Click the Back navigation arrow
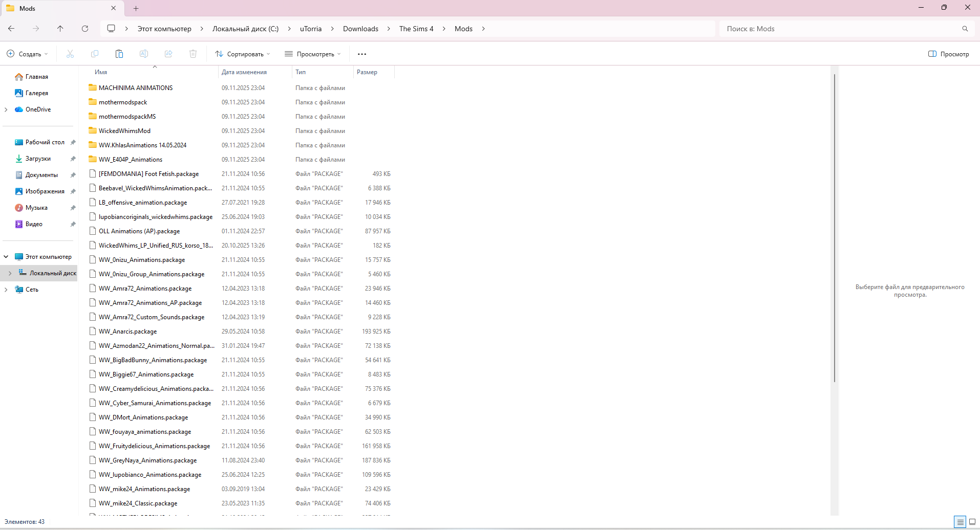 (x=11, y=29)
